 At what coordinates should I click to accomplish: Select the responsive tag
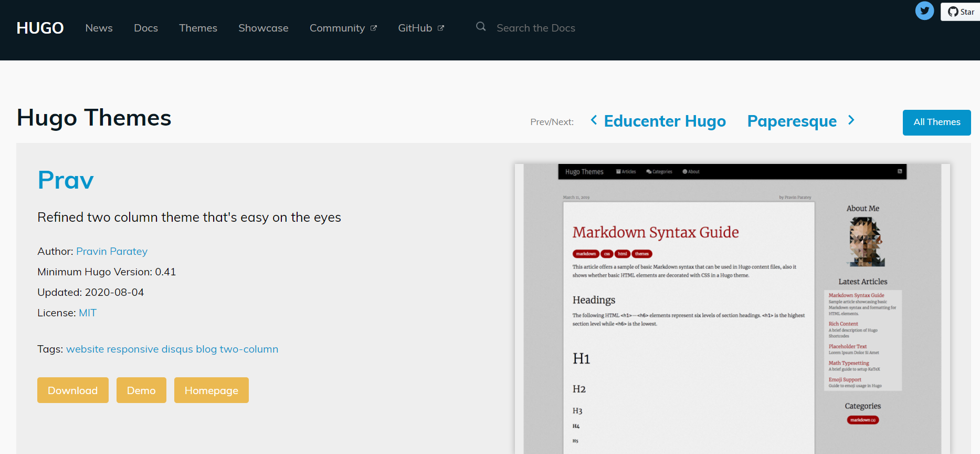(x=133, y=349)
